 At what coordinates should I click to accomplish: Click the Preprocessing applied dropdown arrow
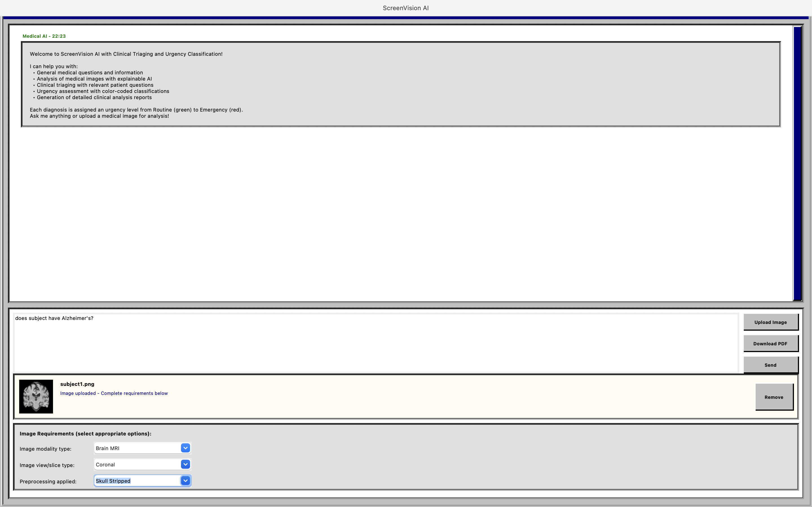[x=186, y=481]
